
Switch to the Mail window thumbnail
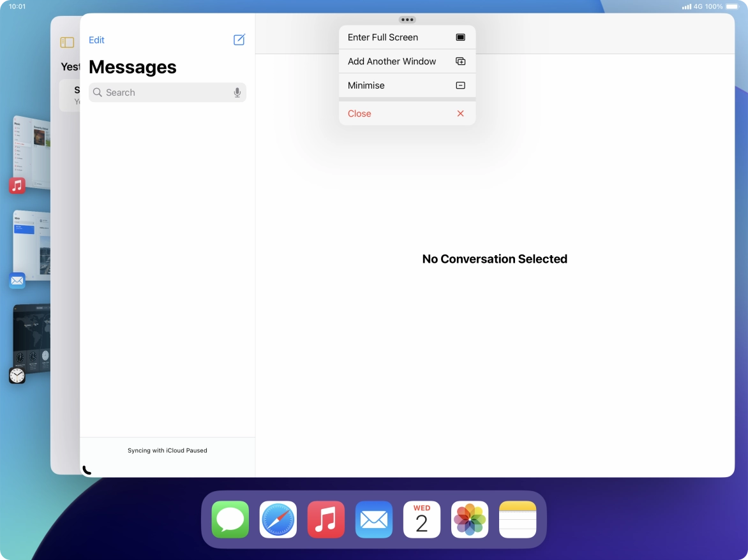31,246
